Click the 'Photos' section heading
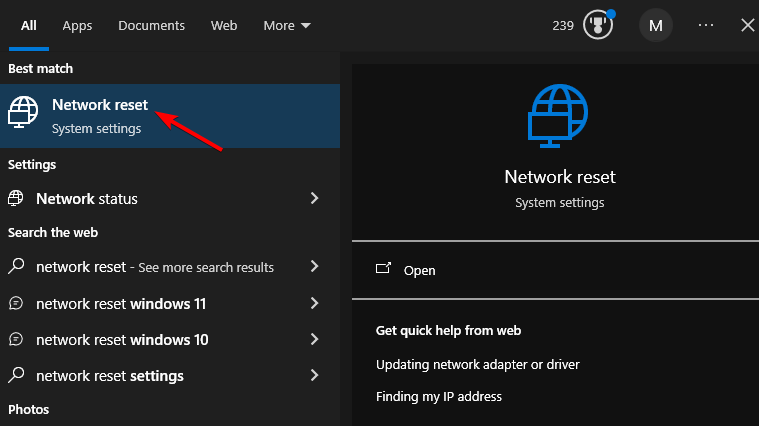 tap(29, 410)
